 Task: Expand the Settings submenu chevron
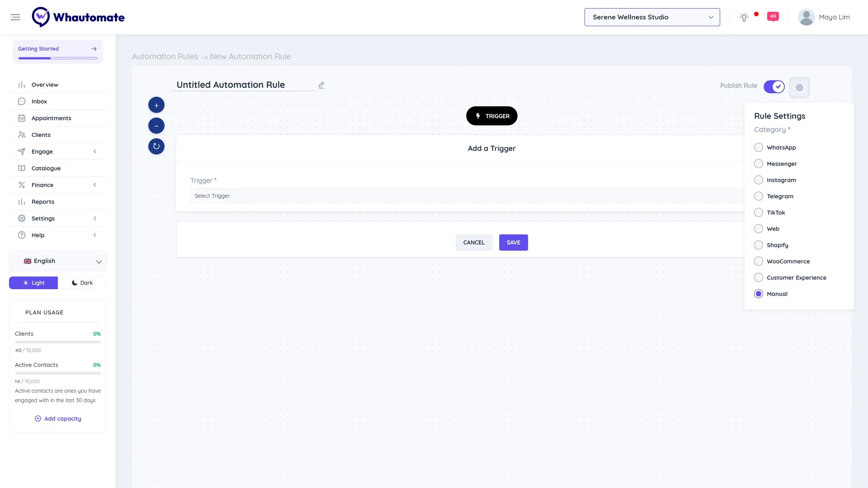tap(95, 219)
